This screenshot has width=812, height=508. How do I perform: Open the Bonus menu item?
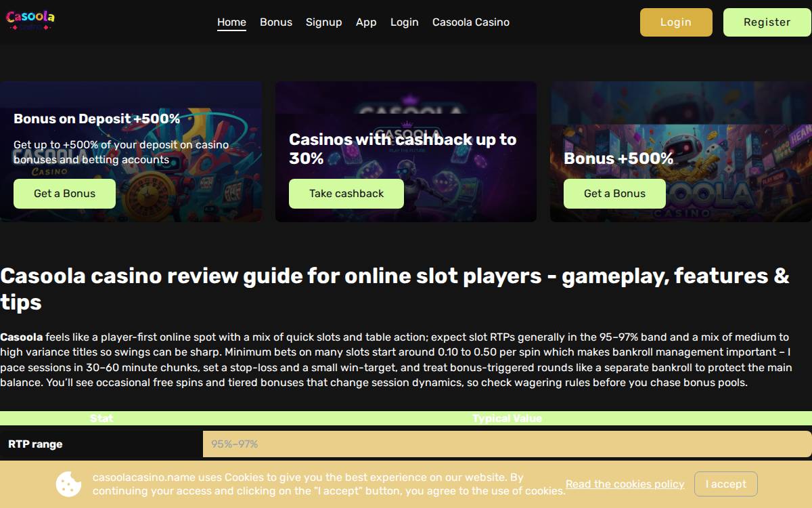(x=276, y=22)
